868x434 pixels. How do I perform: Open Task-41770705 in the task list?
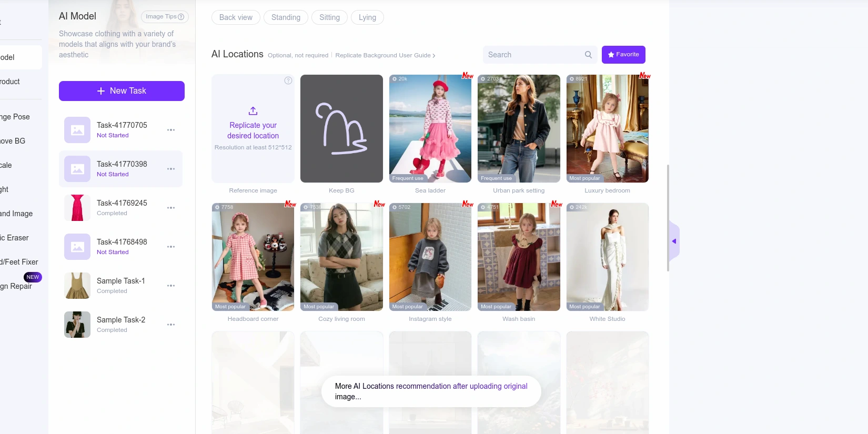tap(120, 130)
